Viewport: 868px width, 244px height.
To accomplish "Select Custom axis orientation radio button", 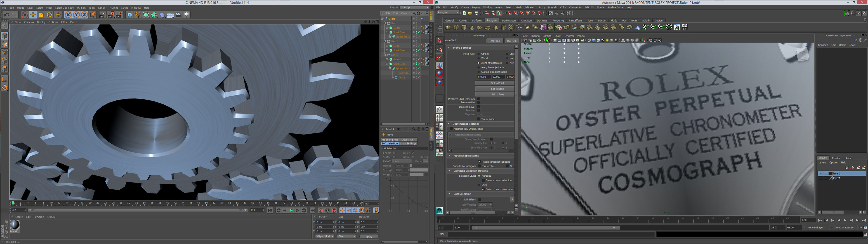I will point(479,72).
